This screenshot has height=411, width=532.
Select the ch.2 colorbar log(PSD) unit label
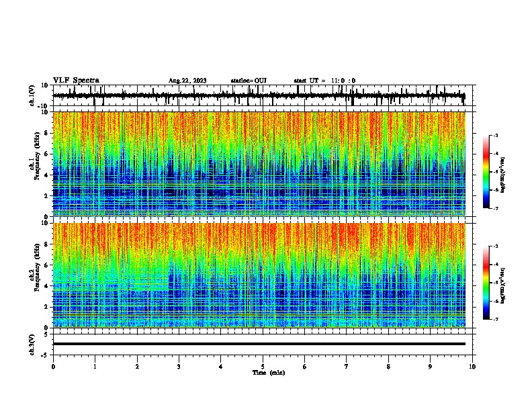click(x=503, y=286)
